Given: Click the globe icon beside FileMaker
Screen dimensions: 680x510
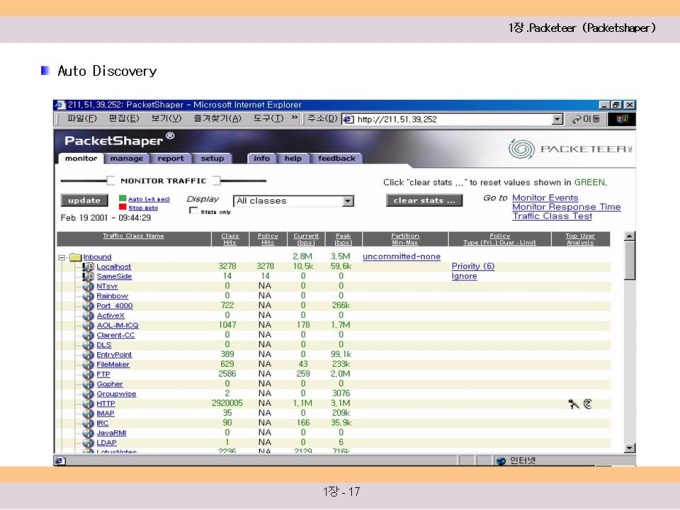Looking at the screenshot, I should point(88,365).
